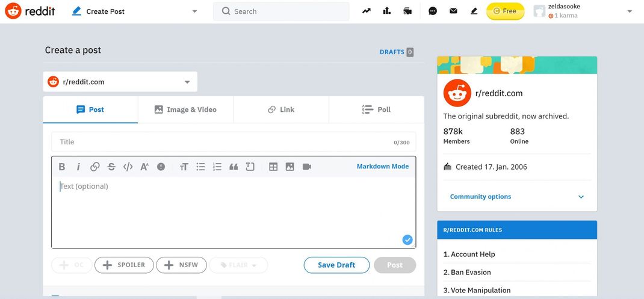The image size is (644, 299).
Task: Open the Popular trending arrow icon
Action: [367, 11]
